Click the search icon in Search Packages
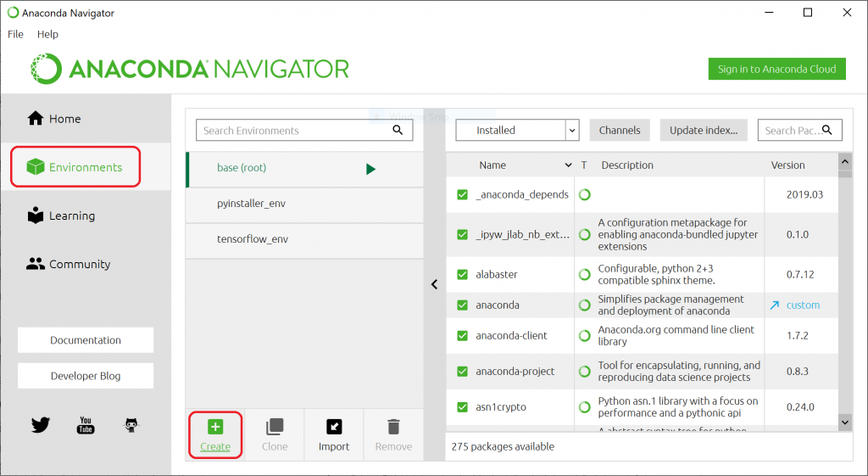 tap(827, 130)
